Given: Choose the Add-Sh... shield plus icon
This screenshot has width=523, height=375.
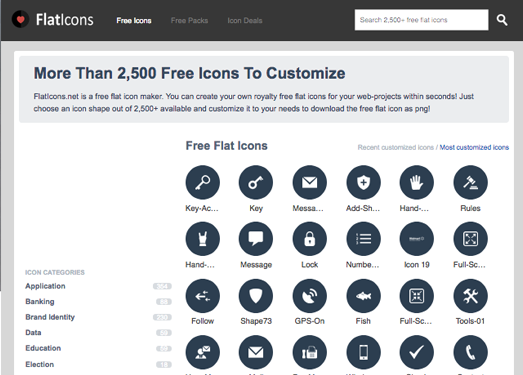Looking at the screenshot, I should click(x=363, y=182).
